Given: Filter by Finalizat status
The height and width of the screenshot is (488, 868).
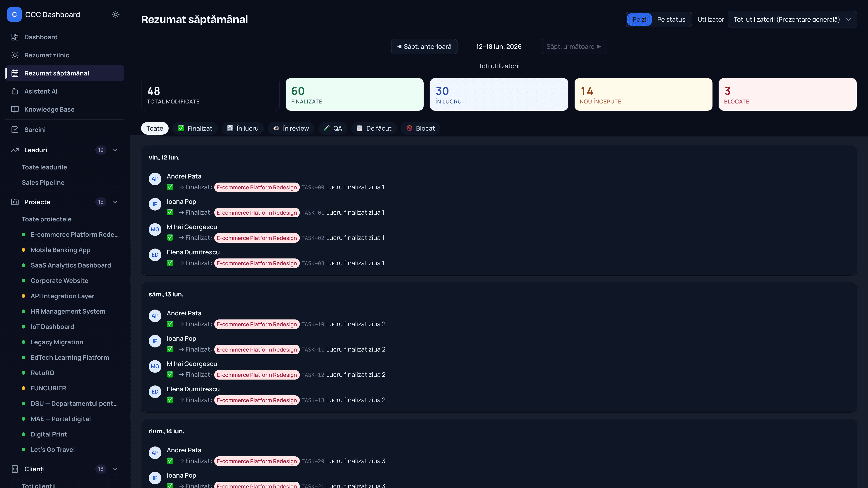Looking at the screenshot, I should coord(195,128).
